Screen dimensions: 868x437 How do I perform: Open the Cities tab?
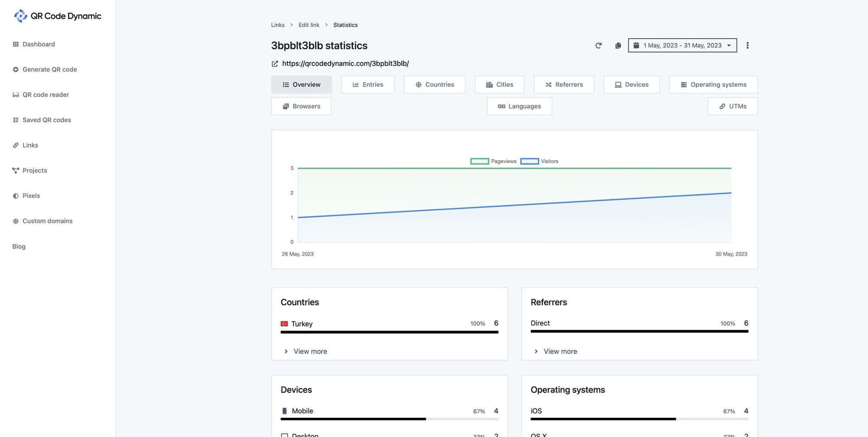(x=500, y=85)
